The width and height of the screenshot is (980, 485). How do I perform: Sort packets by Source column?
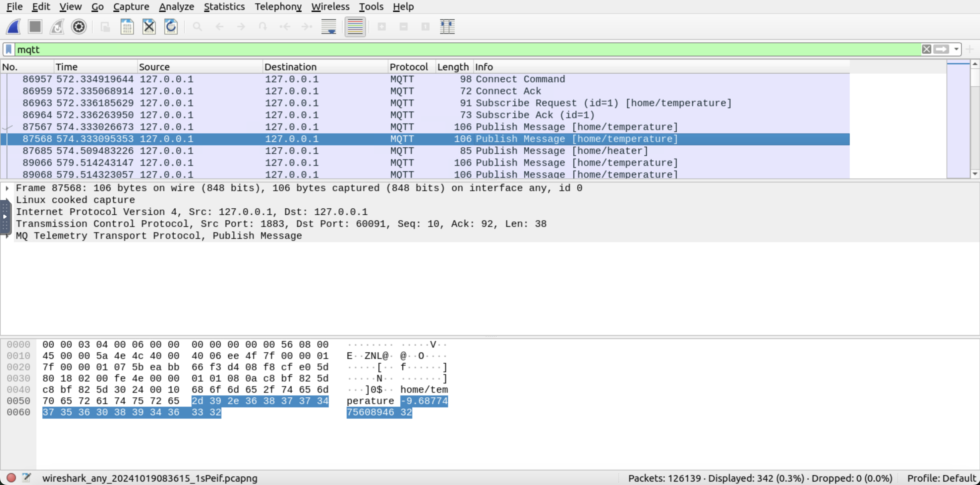[x=200, y=67]
